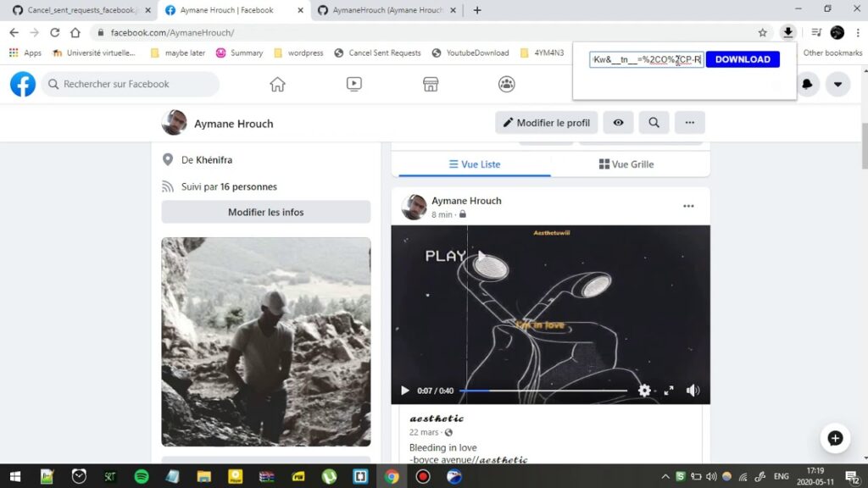
Task: Switch to the AymaneHrouch GitHub tab
Action: click(387, 10)
